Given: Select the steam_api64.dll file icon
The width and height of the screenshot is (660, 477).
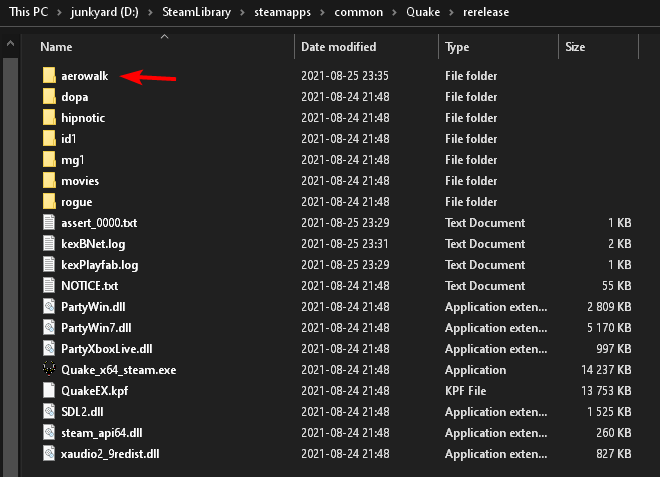Looking at the screenshot, I should pyautogui.click(x=50, y=433).
